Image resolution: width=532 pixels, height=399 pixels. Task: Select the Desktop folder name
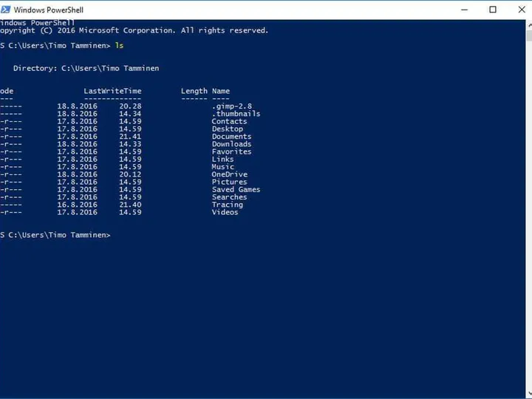point(228,129)
